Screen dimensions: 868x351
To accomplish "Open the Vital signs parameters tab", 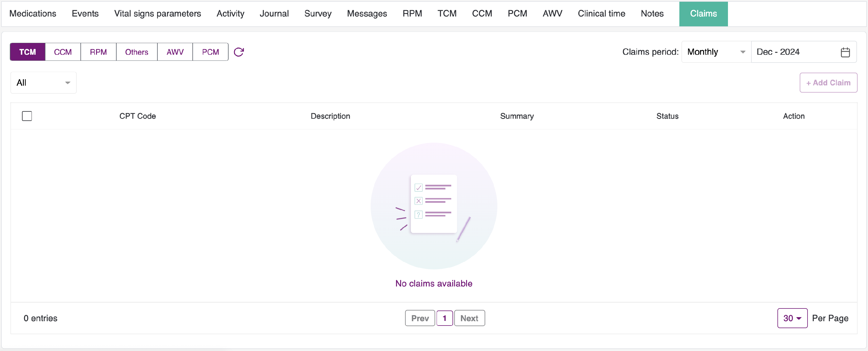I will click(x=157, y=14).
